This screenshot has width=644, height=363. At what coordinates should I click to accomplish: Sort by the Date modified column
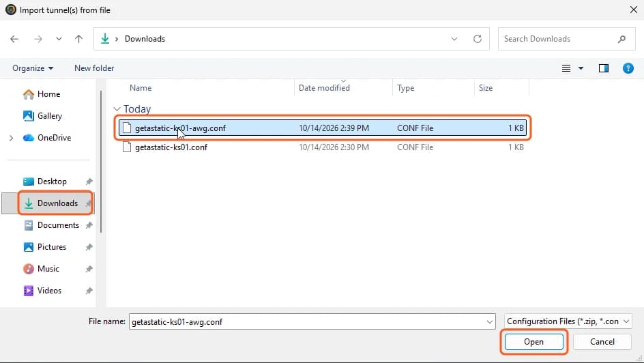click(x=324, y=88)
